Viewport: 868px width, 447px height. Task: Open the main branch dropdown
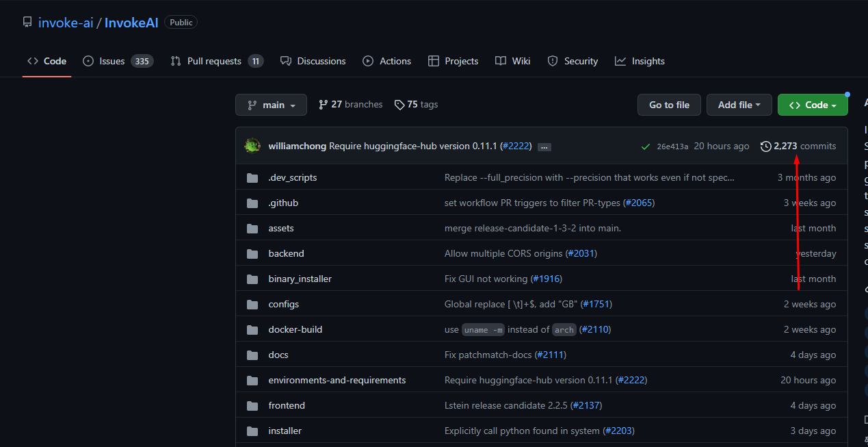pos(271,104)
